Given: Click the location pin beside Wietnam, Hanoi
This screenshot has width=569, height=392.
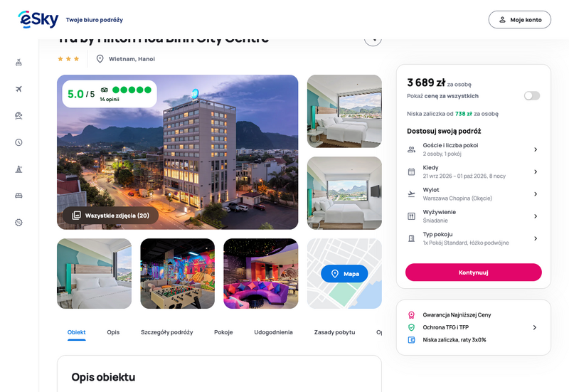Looking at the screenshot, I should pyautogui.click(x=100, y=59).
